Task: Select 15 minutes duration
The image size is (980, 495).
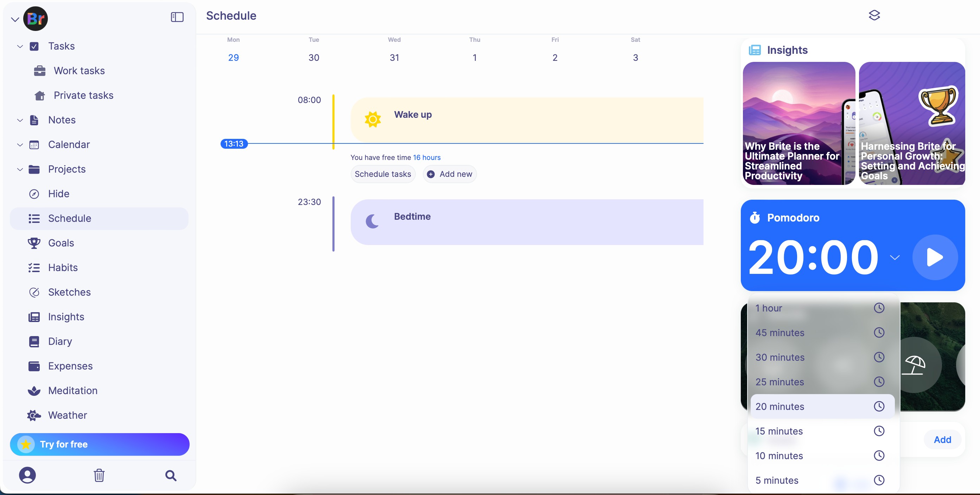Action: tap(822, 431)
